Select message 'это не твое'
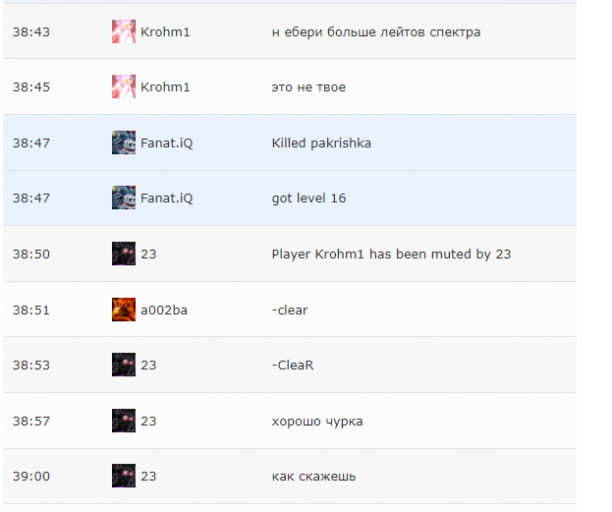The width and height of the screenshot is (612, 512). [309, 87]
